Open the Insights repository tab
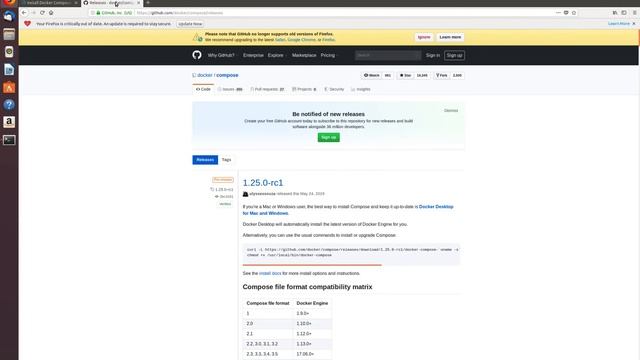 (361, 89)
